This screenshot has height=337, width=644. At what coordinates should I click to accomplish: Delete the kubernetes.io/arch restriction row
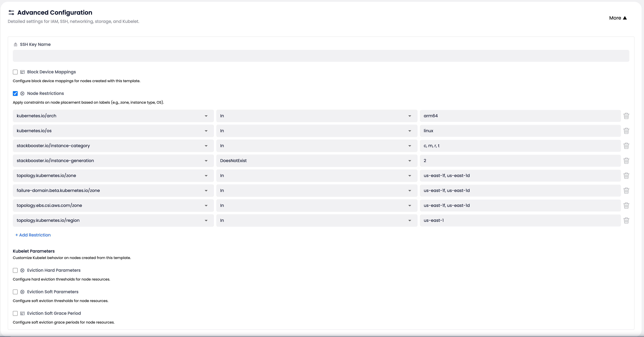tap(626, 116)
